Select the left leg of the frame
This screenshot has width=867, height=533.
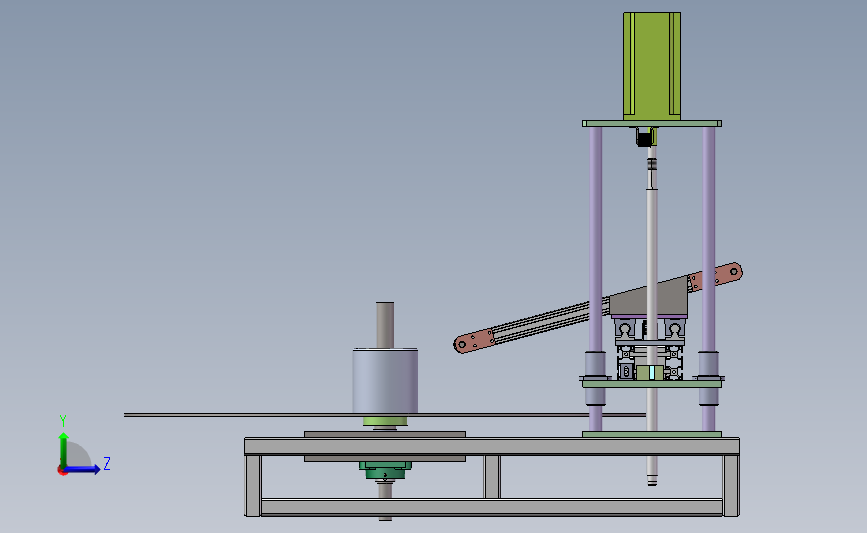pyautogui.click(x=253, y=485)
